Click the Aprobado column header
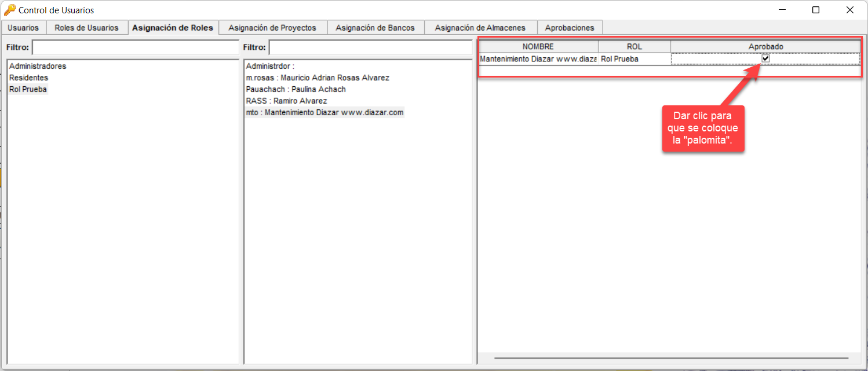 (x=766, y=46)
